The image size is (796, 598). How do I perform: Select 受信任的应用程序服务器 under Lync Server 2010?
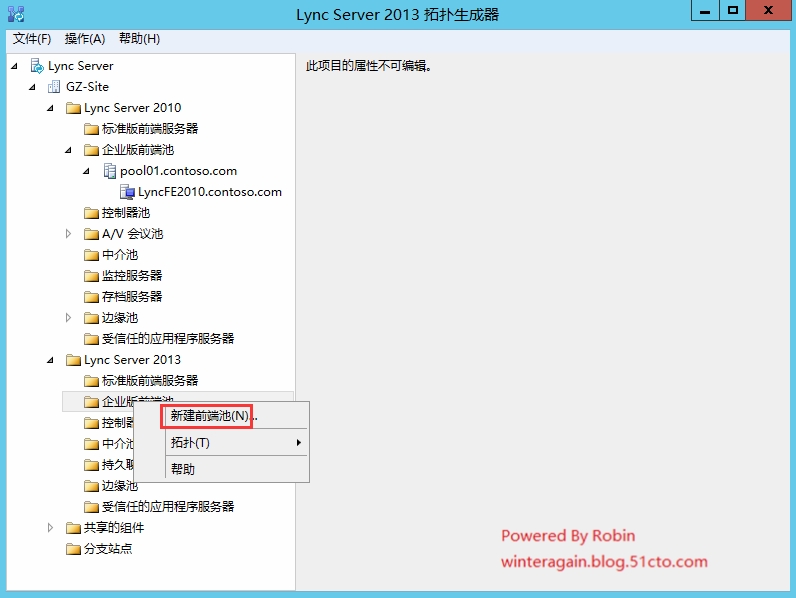[x=168, y=339]
